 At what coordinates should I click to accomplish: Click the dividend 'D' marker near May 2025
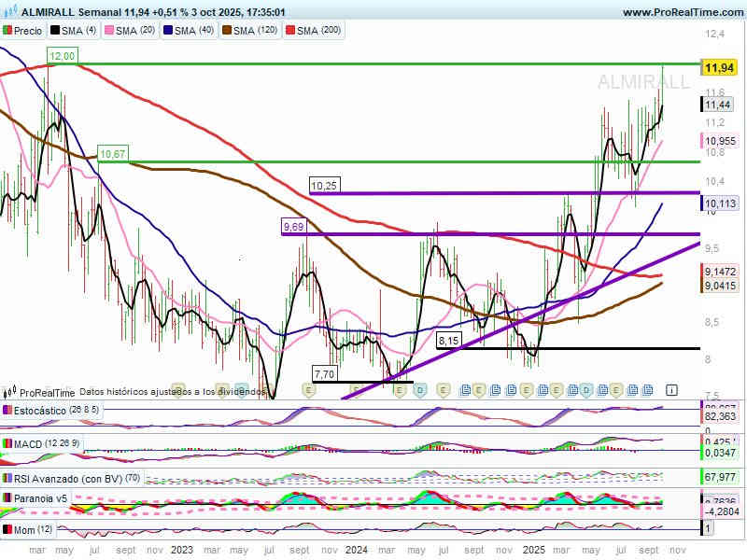click(x=586, y=389)
